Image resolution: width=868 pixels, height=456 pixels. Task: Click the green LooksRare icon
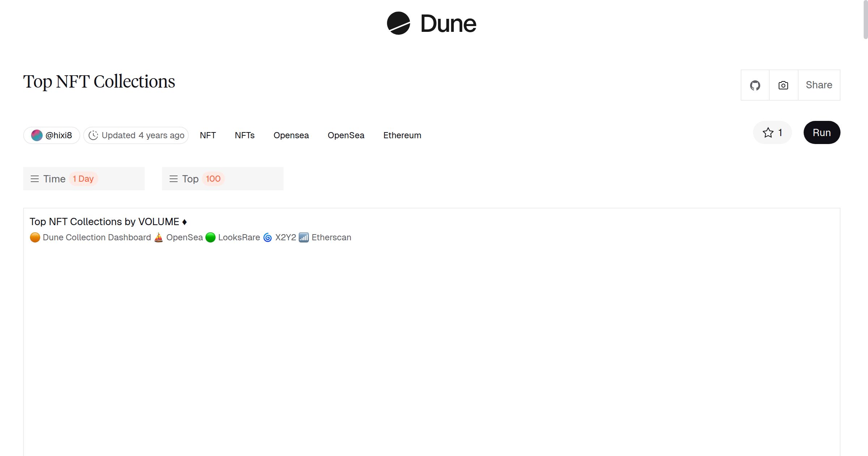210,237
